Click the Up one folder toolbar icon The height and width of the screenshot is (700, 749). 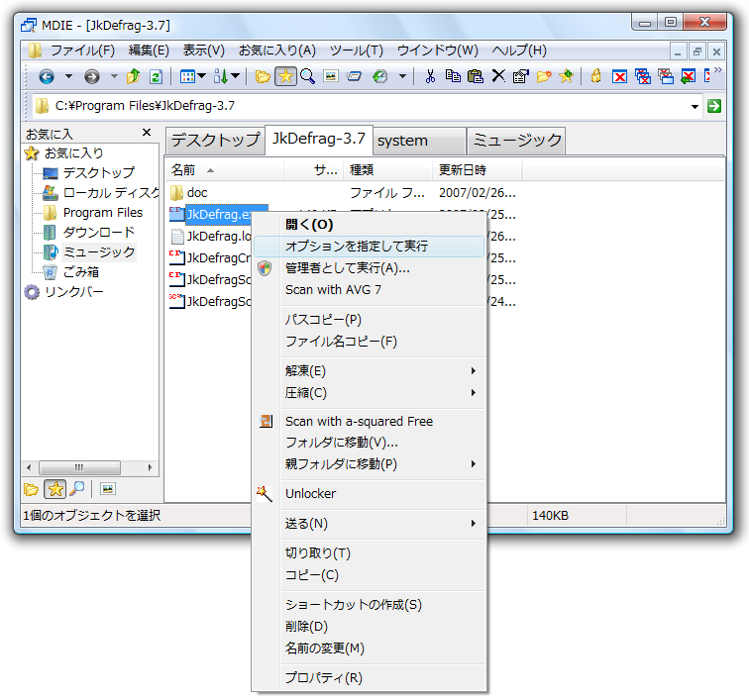(133, 76)
